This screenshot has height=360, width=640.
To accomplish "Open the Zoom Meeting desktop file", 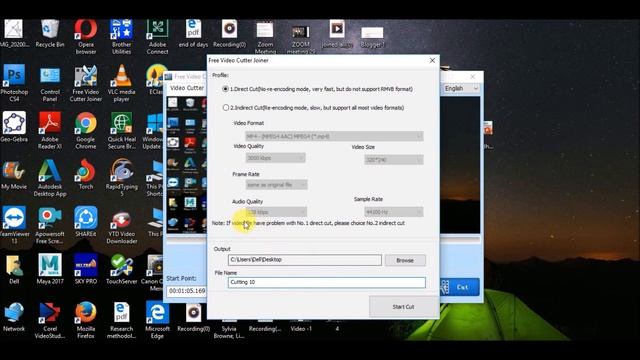I will click(265, 37).
